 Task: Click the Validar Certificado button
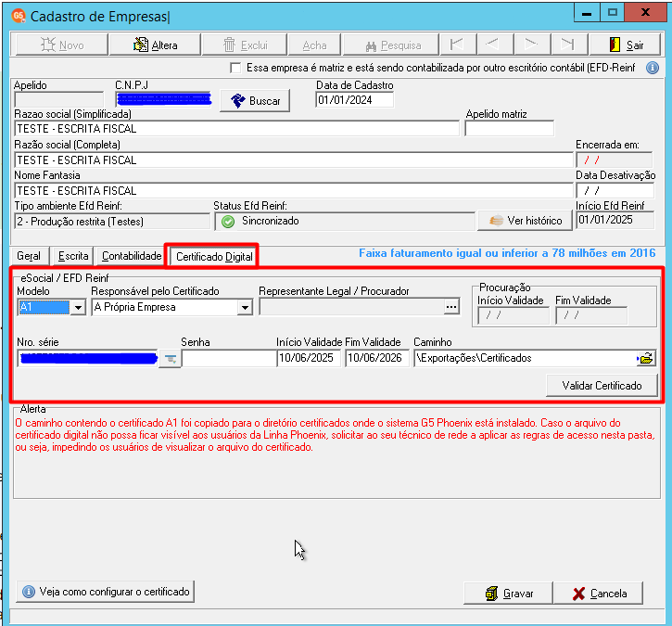pos(602,386)
